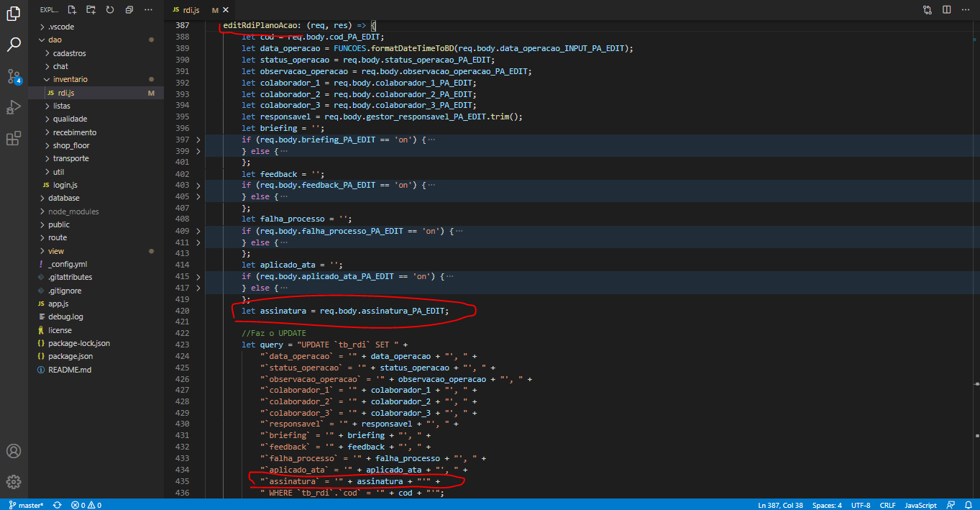Collapse the inventario folder
The height and width of the screenshot is (510, 980).
(70, 79)
